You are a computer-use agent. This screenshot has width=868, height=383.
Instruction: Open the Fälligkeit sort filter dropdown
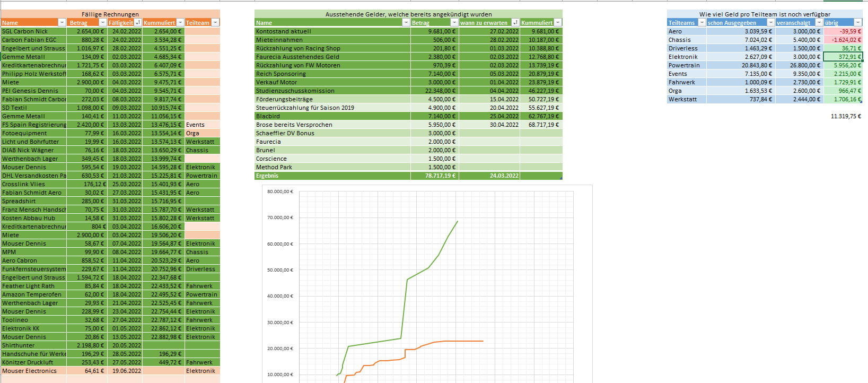[138, 23]
